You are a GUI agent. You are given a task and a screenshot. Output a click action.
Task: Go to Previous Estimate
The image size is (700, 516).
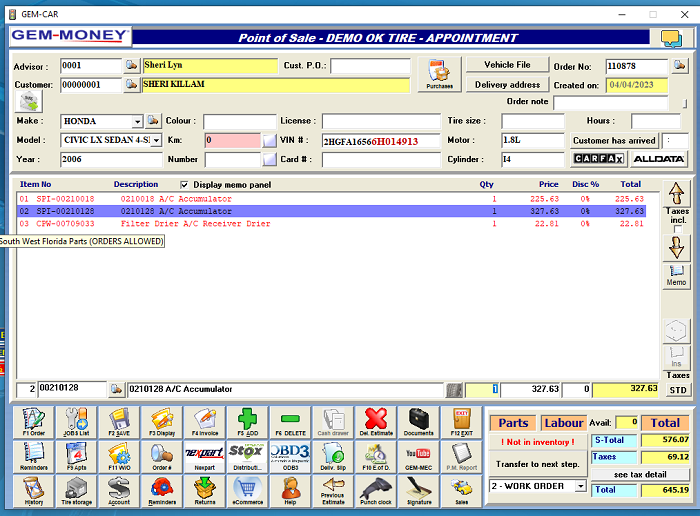(x=333, y=491)
